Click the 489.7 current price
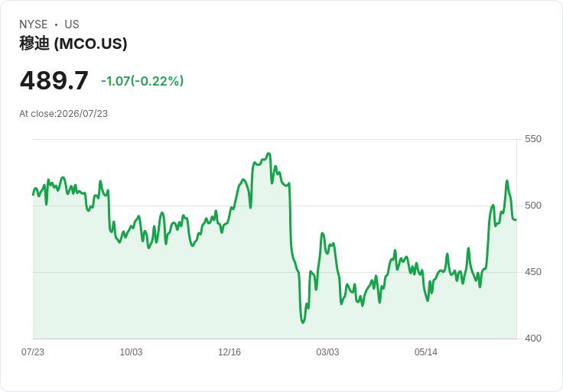 54,81
